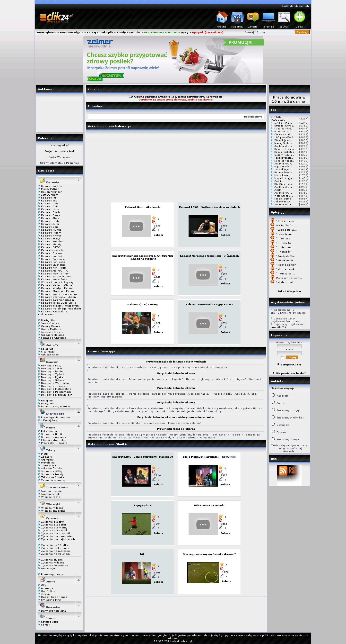Click the green Dodaj plus icon
346x644 pixels.
(x=299, y=17)
